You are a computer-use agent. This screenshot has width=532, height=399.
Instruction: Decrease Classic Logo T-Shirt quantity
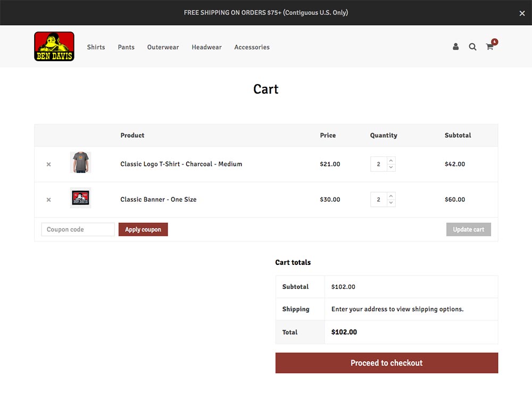coord(391,167)
